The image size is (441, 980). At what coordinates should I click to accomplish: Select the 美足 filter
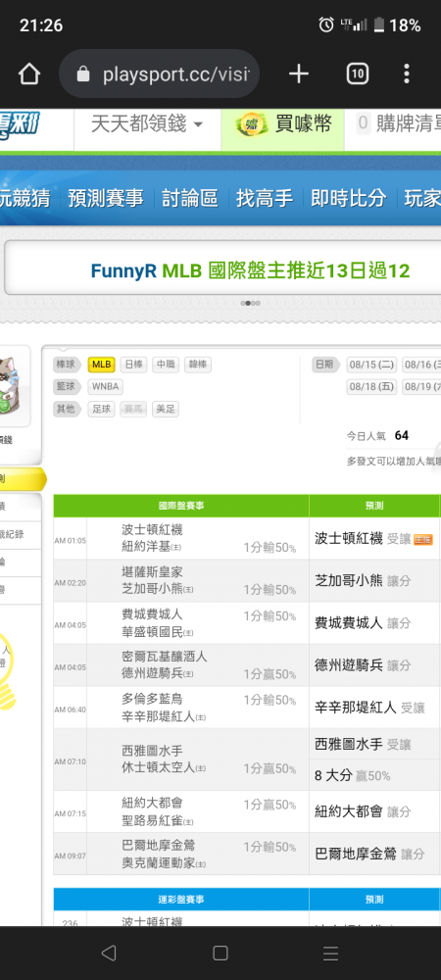tap(166, 410)
